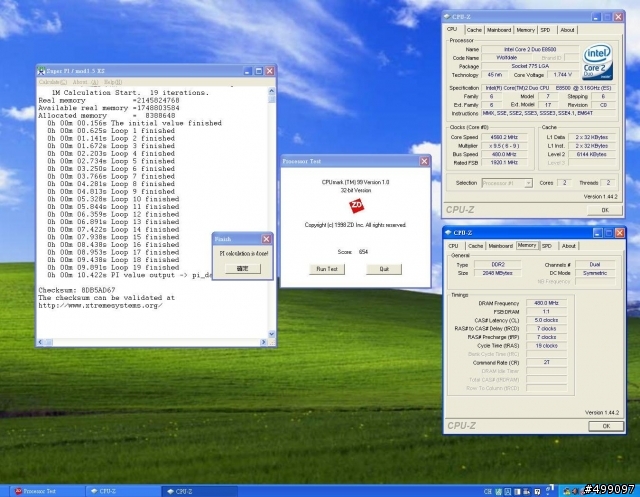Click Quit in Processor Test dialog
Image resolution: width=640 pixels, height=497 pixels.
pyautogui.click(x=384, y=269)
